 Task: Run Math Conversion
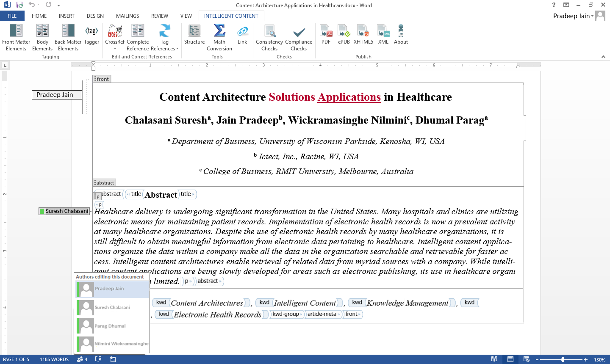click(x=219, y=37)
